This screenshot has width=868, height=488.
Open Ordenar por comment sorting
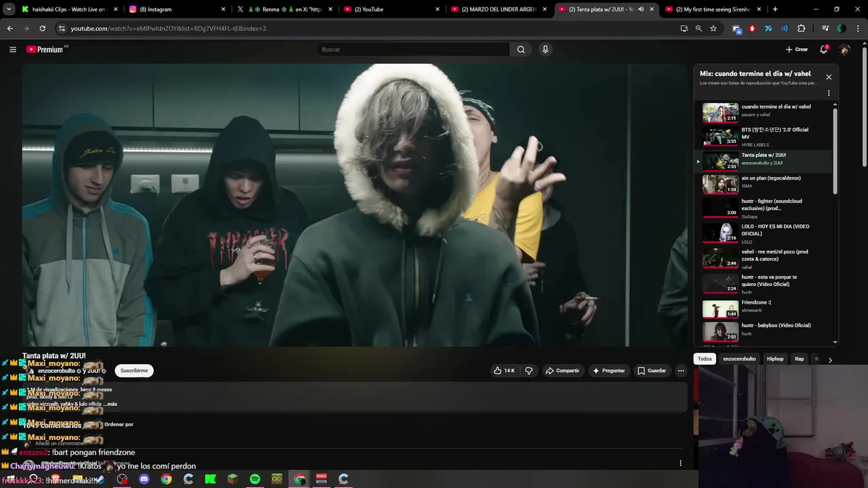(x=119, y=424)
